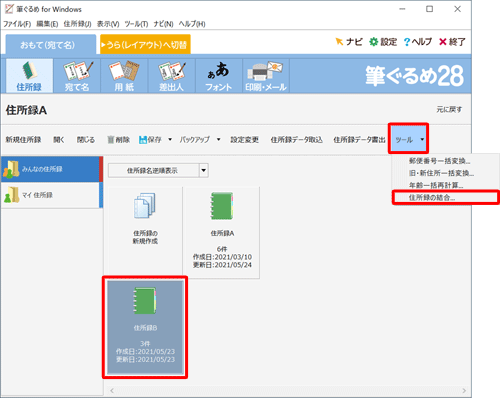Click the 保存 floppy disk button
This screenshot has width=500, height=398.
(x=150, y=140)
